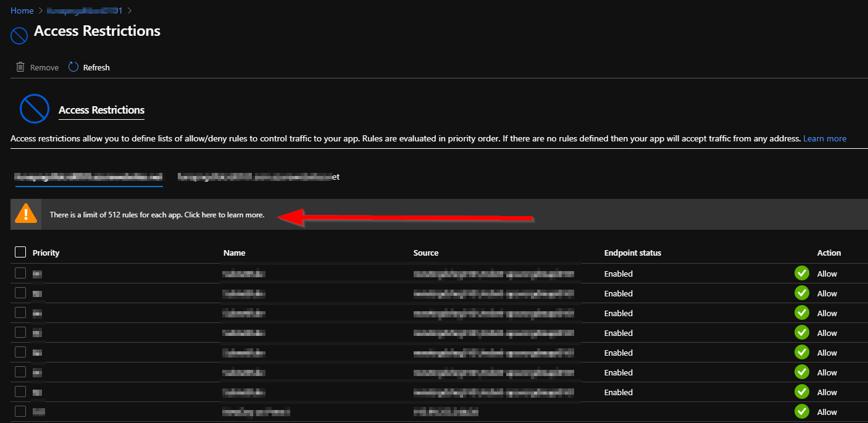Open the Learn more link in description
Image resolution: width=868 pixels, height=423 pixels.
(825, 138)
